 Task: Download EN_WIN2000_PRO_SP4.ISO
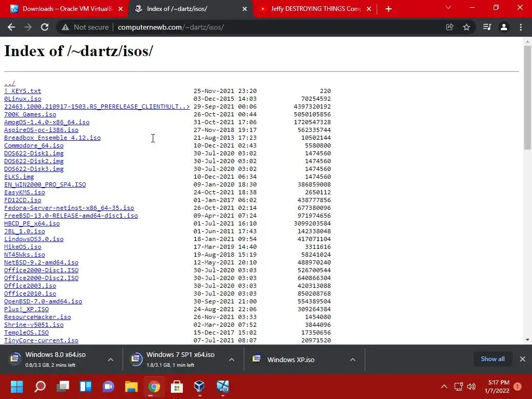45,184
